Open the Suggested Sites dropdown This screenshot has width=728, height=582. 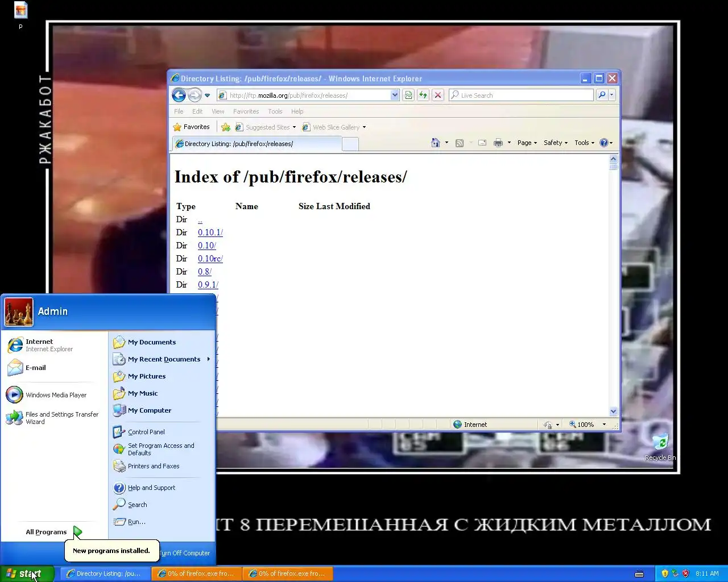click(266, 127)
